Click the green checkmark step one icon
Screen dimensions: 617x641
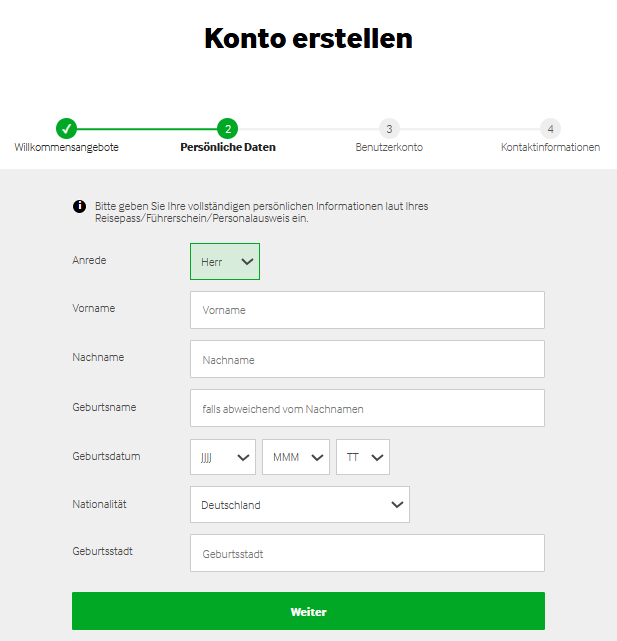click(x=66, y=128)
